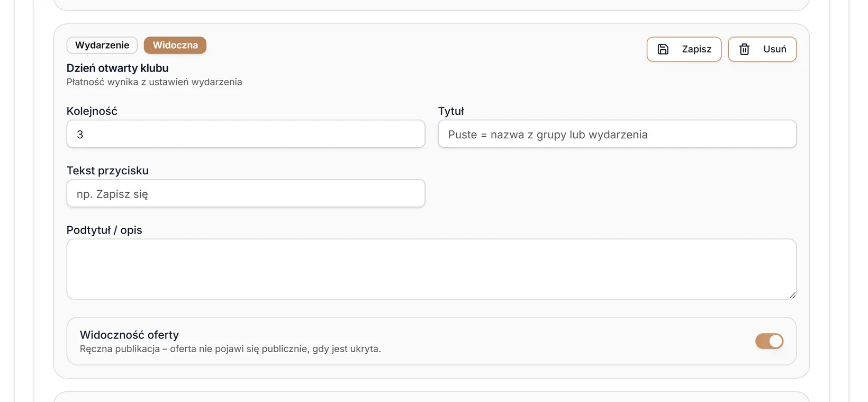This screenshot has height=402, width=868.
Task: Click the trash can delete icon
Action: 744,49
